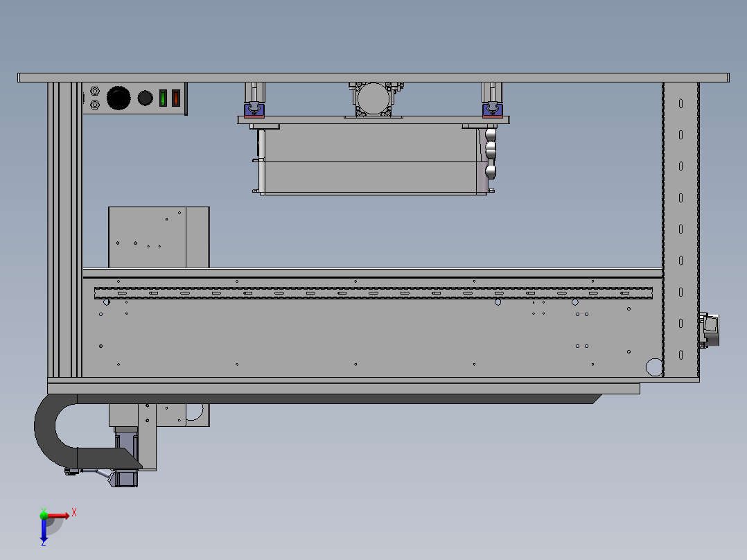The width and height of the screenshot is (747, 560).
Task: Select the small cabinet with scattered holes
Action: pyautogui.click(x=159, y=237)
